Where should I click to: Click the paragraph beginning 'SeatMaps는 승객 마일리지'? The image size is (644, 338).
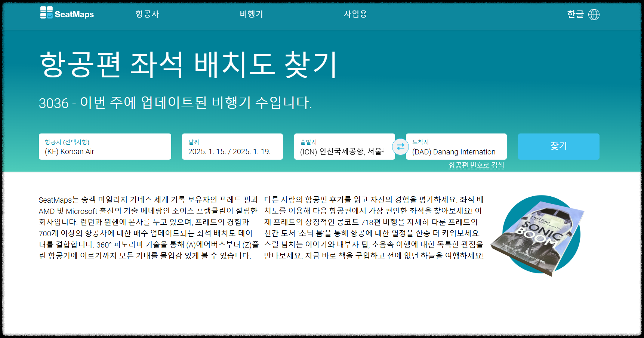click(149, 228)
